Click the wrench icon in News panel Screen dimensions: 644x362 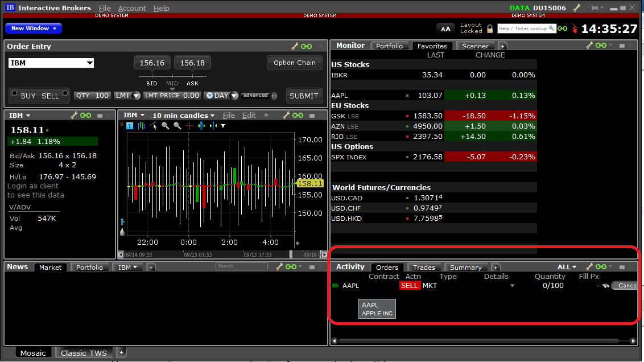tap(279, 267)
